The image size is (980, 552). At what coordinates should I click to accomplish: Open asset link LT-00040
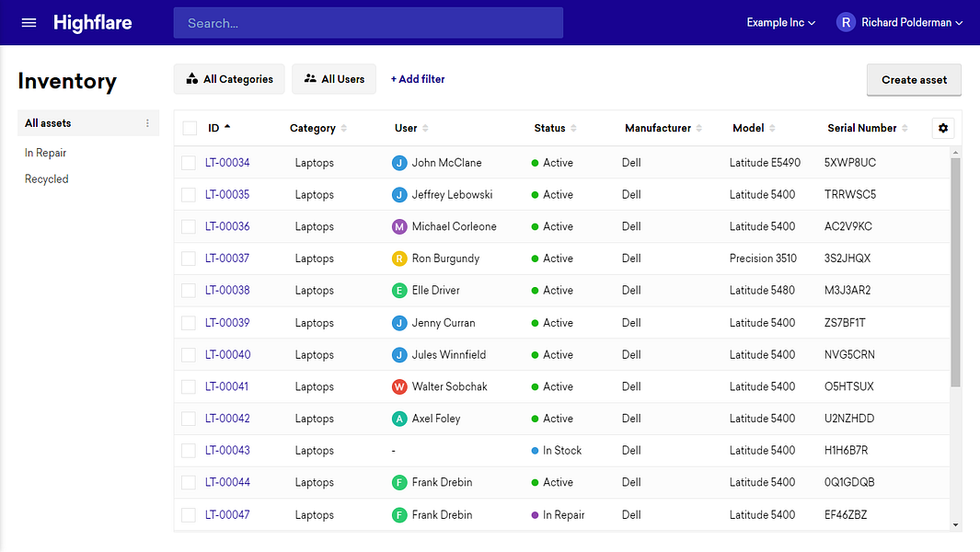pyautogui.click(x=227, y=354)
